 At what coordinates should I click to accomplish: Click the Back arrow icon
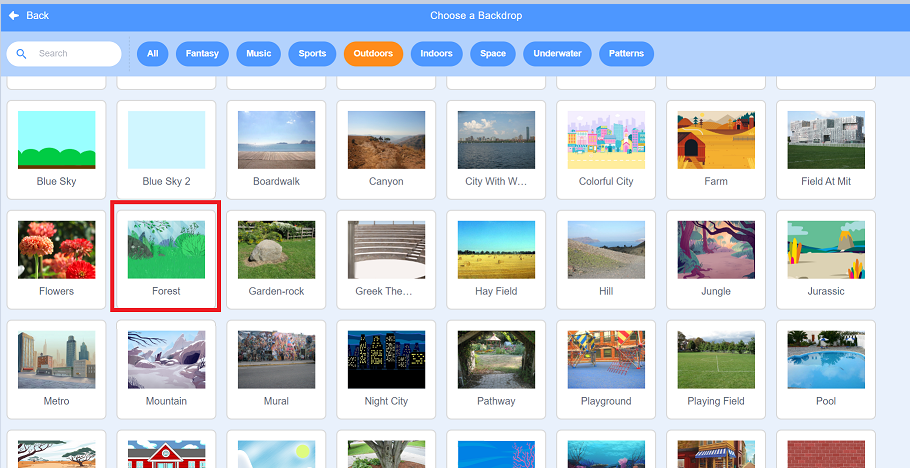tap(14, 16)
